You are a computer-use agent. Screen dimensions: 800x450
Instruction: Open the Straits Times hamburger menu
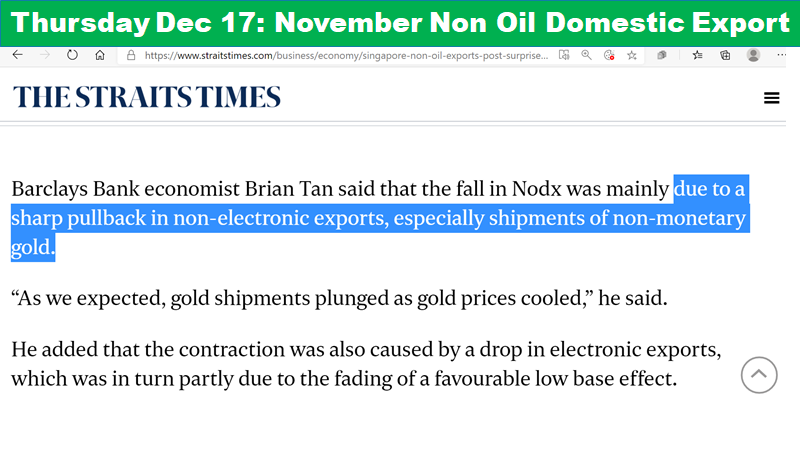771,97
